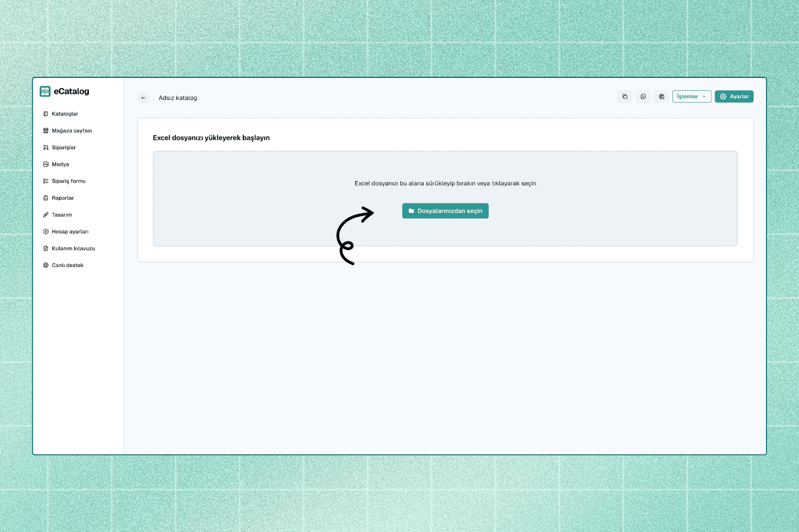Screen dimensions: 799x532
Task: Click the Adsız katalog title
Action: point(178,98)
